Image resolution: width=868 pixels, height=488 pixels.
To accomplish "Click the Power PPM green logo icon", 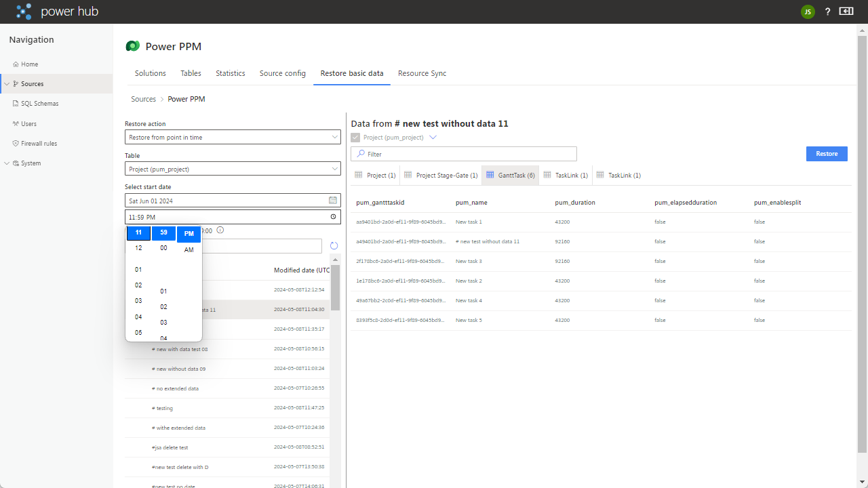I will point(132,46).
